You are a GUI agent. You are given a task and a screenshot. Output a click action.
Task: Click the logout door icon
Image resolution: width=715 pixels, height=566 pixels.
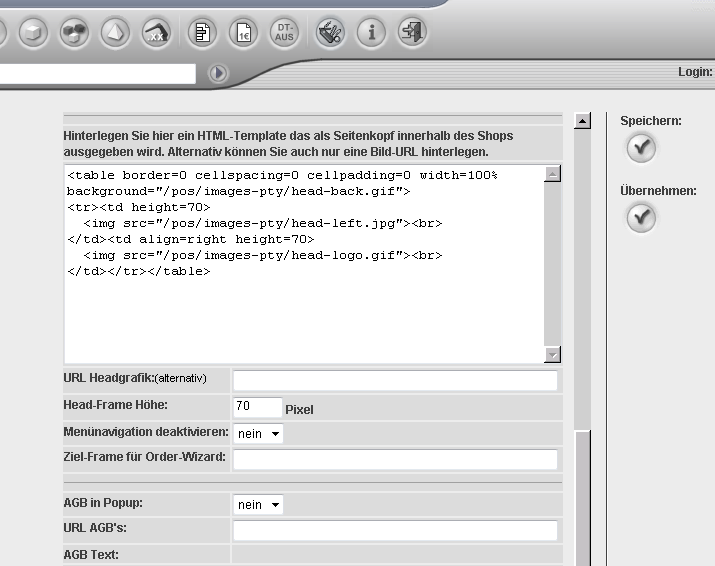tap(412, 33)
